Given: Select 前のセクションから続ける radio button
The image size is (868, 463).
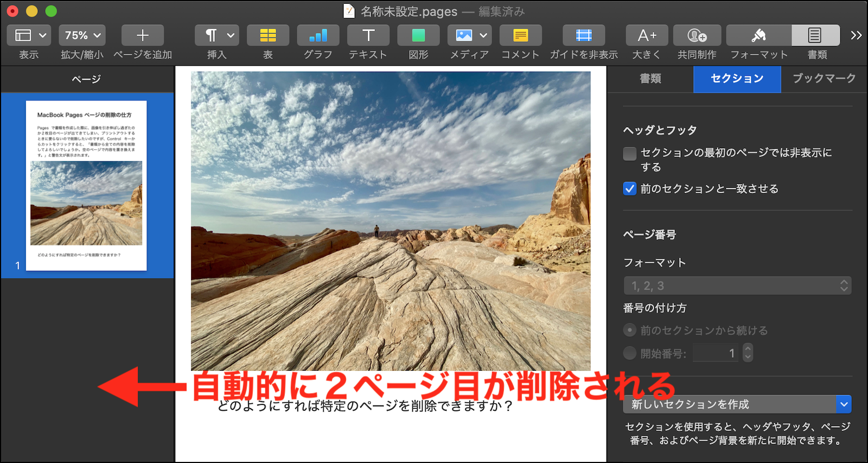Looking at the screenshot, I should click(x=630, y=330).
